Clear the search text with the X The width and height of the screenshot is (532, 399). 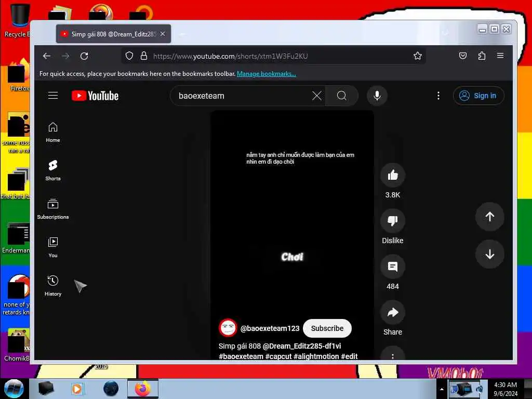(317, 96)
